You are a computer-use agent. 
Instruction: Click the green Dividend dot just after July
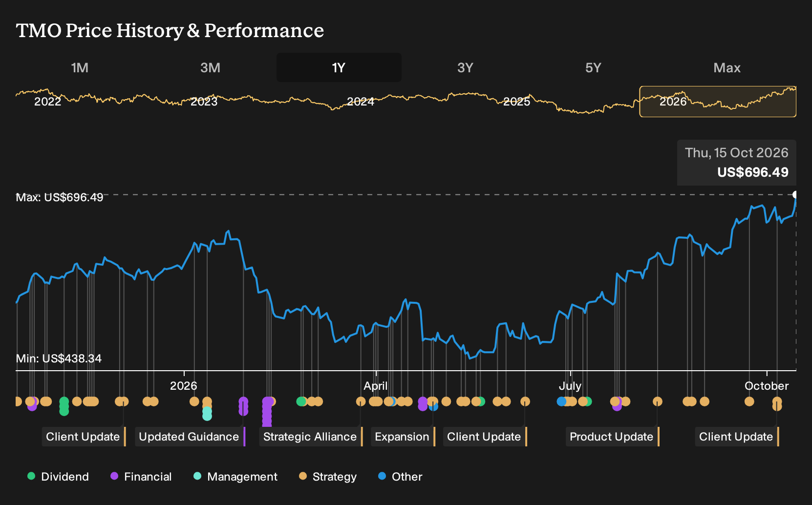click(x=588, y=401)
